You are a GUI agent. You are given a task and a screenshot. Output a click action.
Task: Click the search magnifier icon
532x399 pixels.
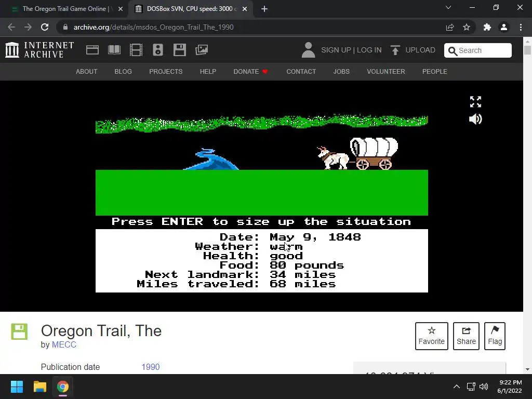point(453,51)
